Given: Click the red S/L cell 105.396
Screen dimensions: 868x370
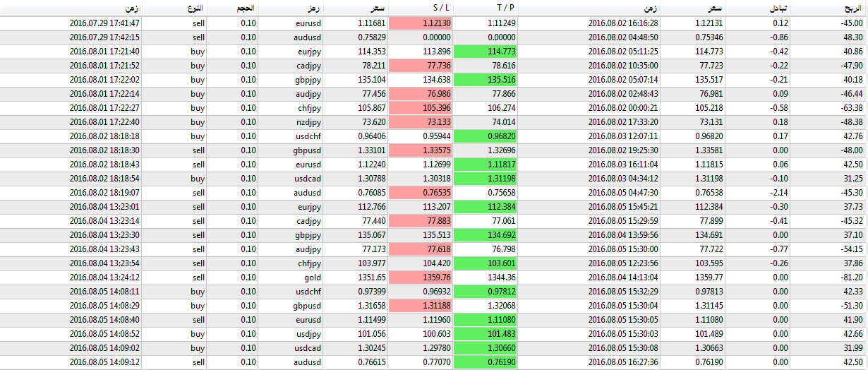Looking at the screenshot, I should tap(422, 107).
